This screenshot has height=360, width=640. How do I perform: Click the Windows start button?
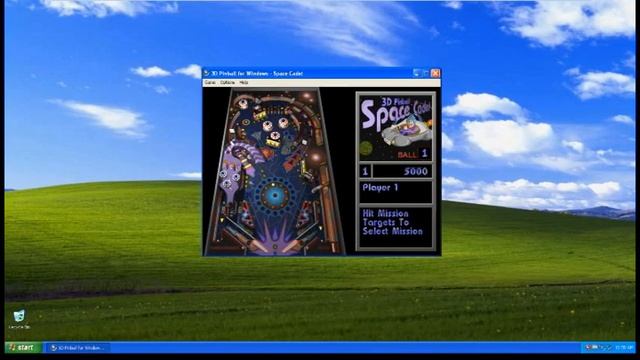[x=23, y=347]
